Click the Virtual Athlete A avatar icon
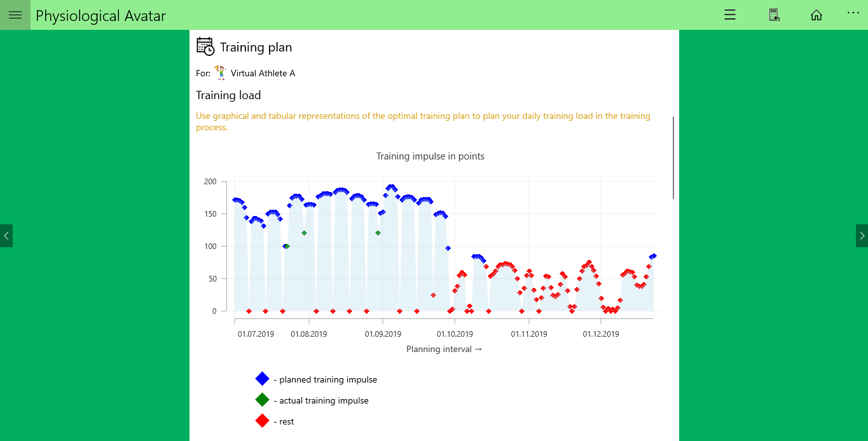The width and height of the screenshot is (868, 441). click(221, 72)
